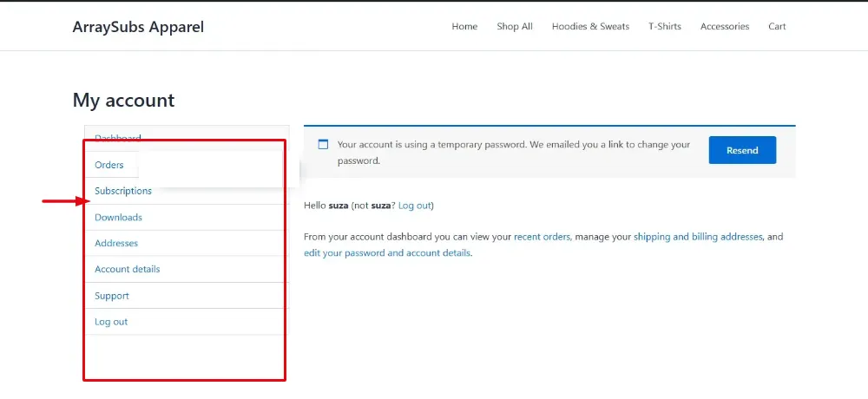Click the My account page heading
This screenshot has height=399, width=868.
(123, 100)
